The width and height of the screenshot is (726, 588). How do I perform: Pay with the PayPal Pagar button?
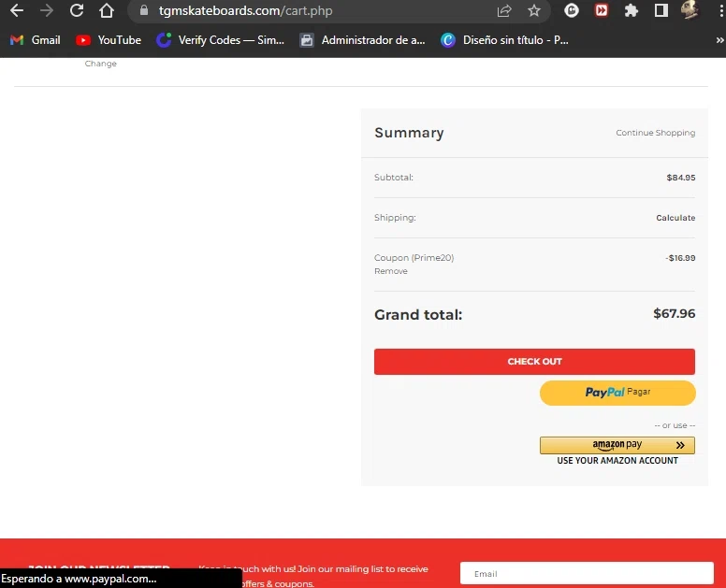[617, 393]
